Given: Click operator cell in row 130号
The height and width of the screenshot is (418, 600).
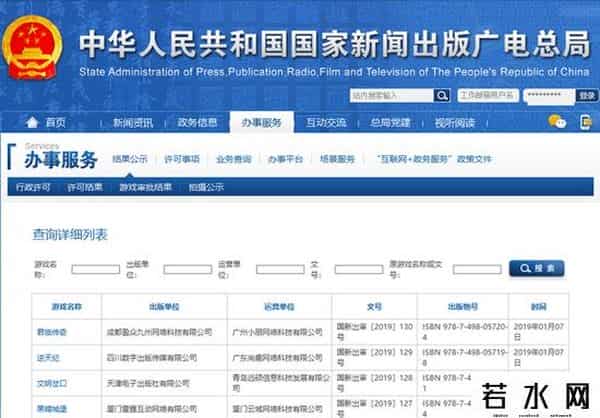Looking at the screenshot, I should [277, 332].
